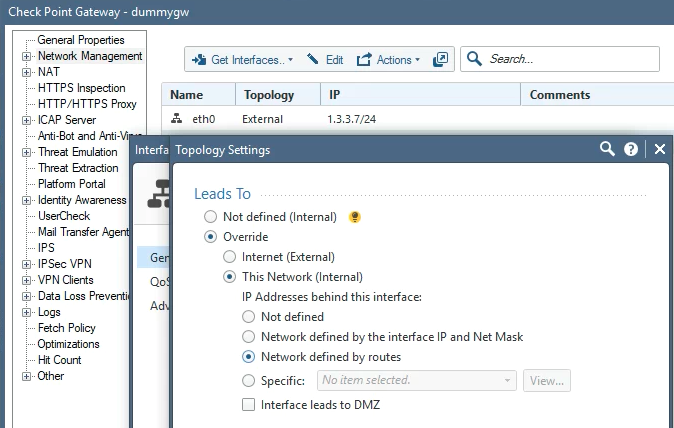
Task: Open the 'No item selected' dropdown
Action: coord(417,380)
